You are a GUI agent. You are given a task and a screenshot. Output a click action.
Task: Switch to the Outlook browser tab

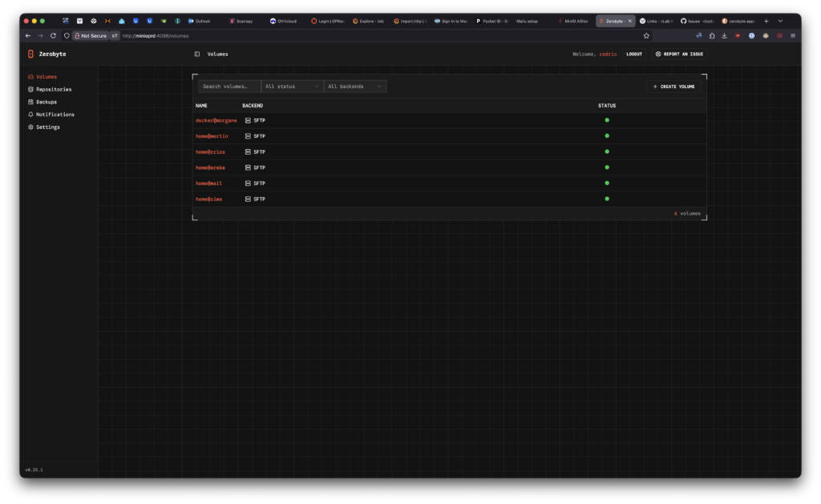(x=203, y=21)
